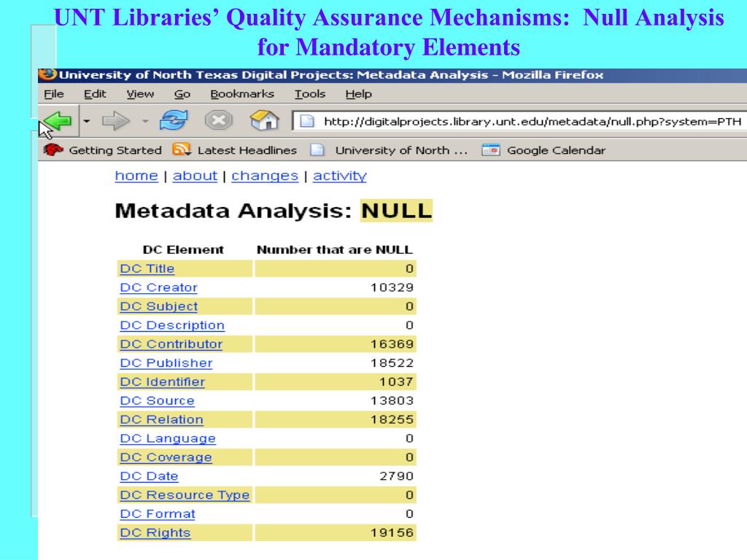Click page icon beside University of North bookmark

click(317, 150)
